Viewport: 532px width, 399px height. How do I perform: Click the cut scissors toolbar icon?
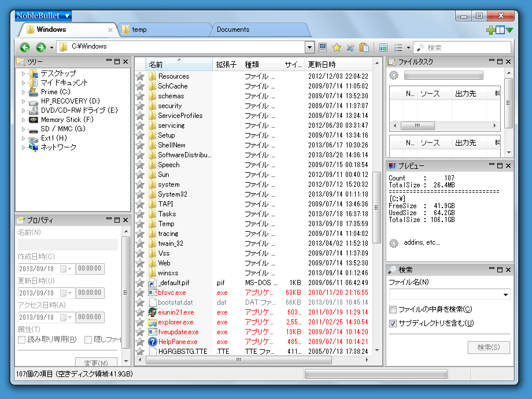(x=350, y=47)
